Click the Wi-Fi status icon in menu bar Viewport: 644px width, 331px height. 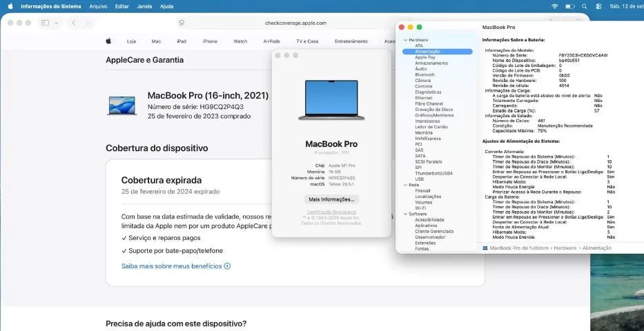coord(555,7)
